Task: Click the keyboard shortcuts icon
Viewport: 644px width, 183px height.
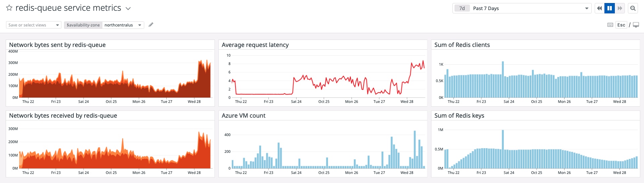Action: tap(610, 25)
